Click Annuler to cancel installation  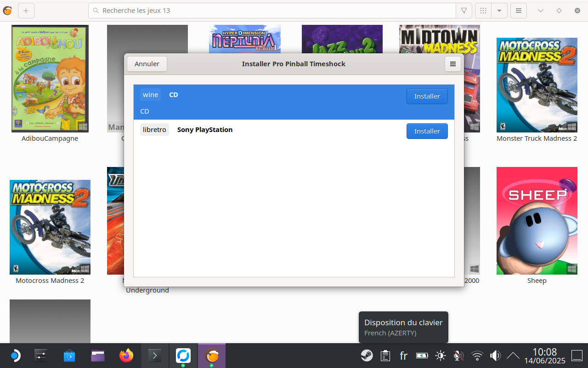[147, 64]
